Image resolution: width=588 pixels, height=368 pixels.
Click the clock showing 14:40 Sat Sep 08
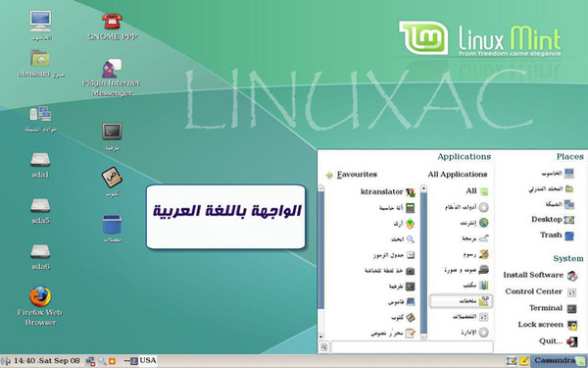coord(46,361)
